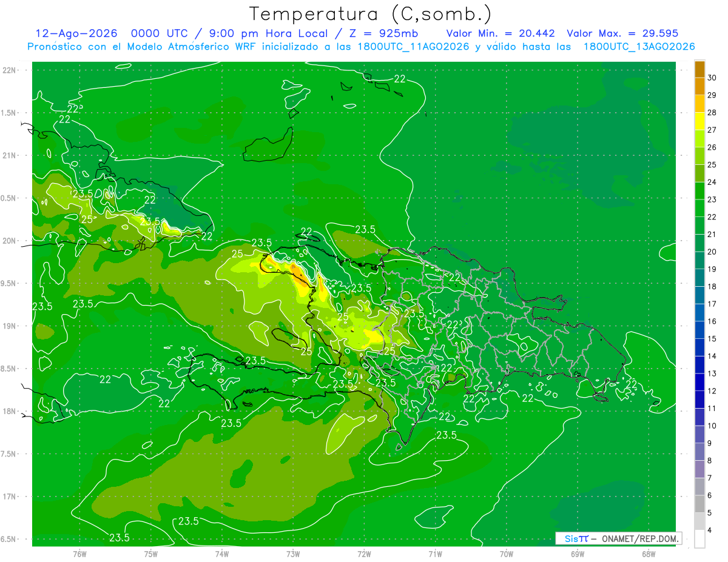Click the 18N latitude axis label
Image resolution: width=728 pixels, height=562 pixels.
pyautogui.click(x=9, y=411)
